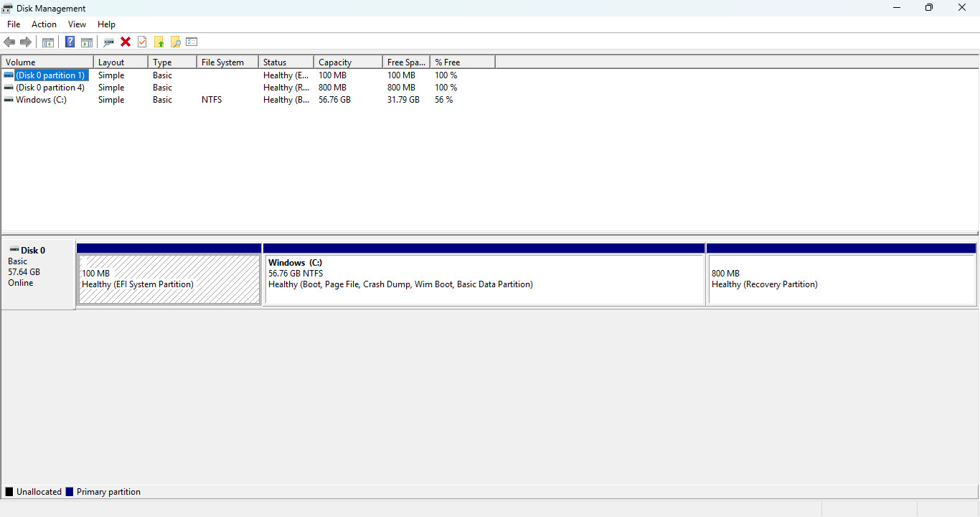The height and width of the screenshot is (517, 980).
Task: Open the Help menu
Action: [x=106, y=24]
